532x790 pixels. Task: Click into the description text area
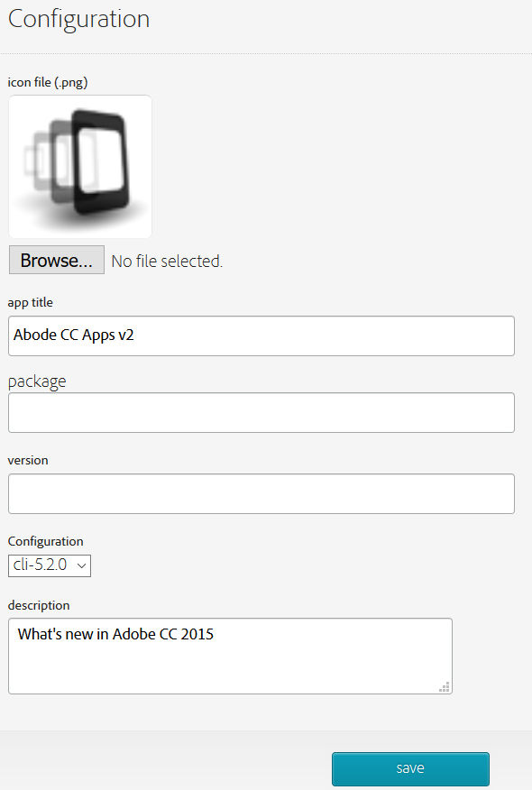tap(230, 656)
